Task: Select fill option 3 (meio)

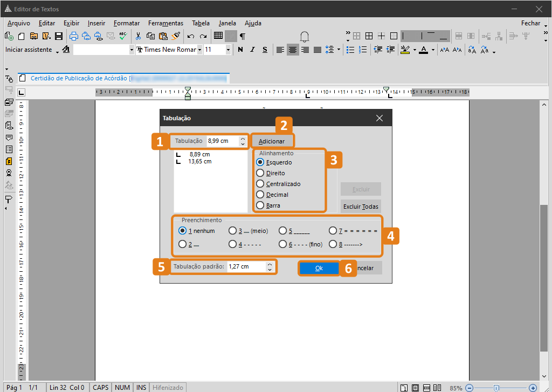Action: click(x=232, y=231)
